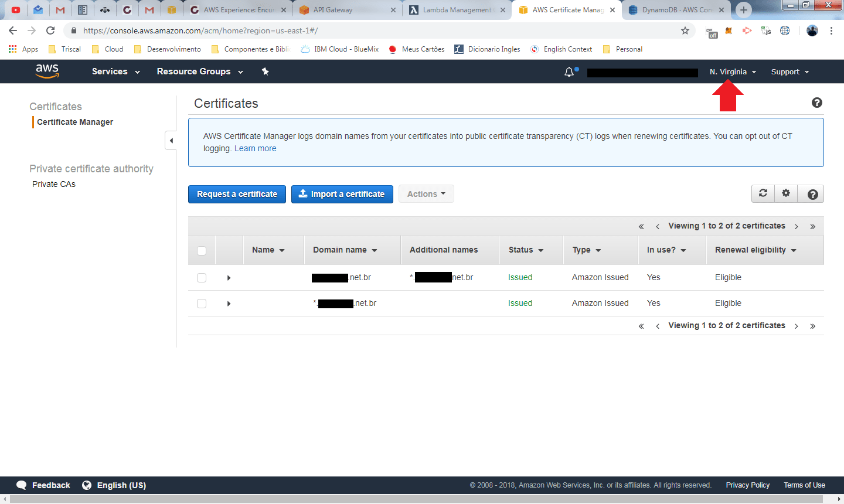
Task: Go to last page using bottom double-right arrow
Action: [x=813, y=326]
